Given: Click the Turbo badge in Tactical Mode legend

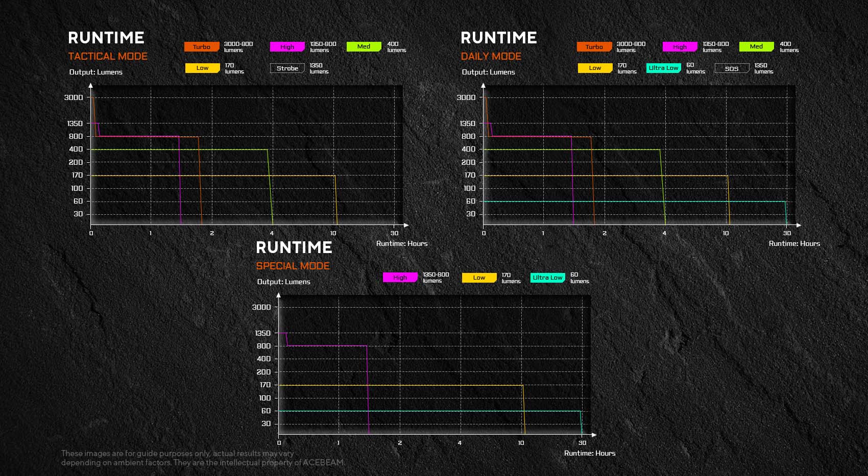Looking at the screenshot, I should (202, 47).
